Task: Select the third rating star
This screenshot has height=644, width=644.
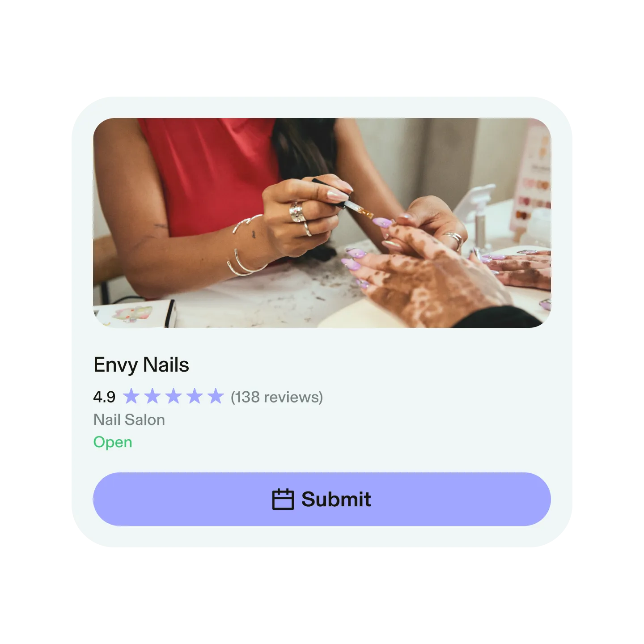Action: coord(174,396)
